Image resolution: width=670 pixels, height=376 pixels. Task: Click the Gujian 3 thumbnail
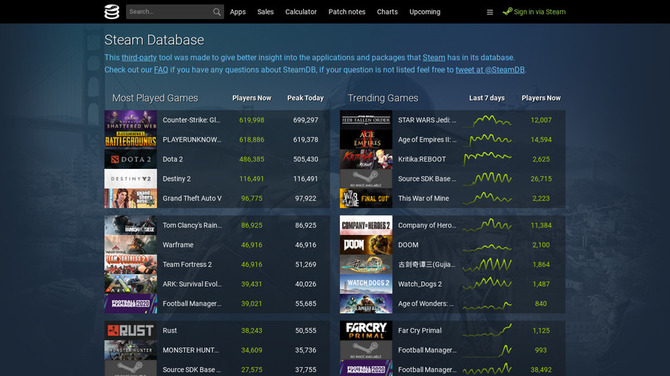(x=366, y=264)
